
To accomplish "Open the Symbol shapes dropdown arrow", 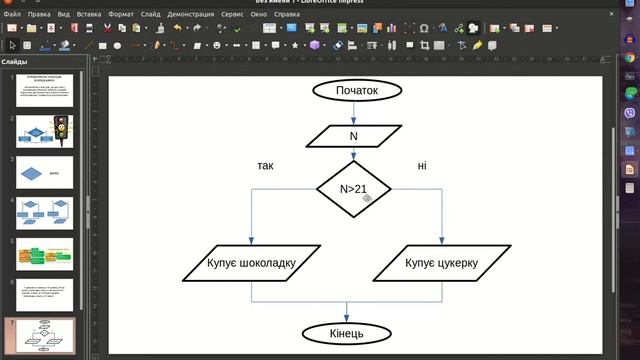I will point(227,45).
